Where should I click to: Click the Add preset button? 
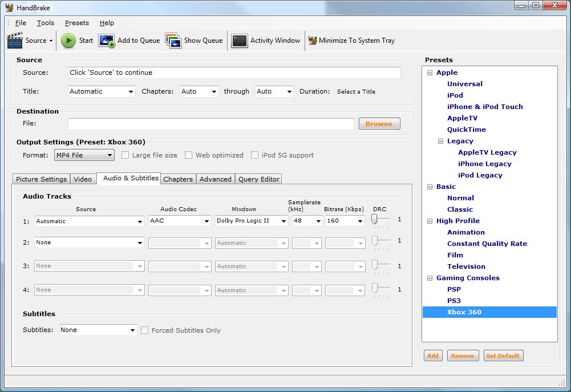coord(433,355)
